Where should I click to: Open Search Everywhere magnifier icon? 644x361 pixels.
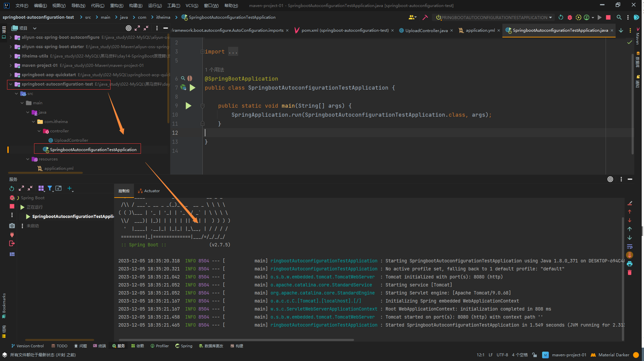coord(619,17)
